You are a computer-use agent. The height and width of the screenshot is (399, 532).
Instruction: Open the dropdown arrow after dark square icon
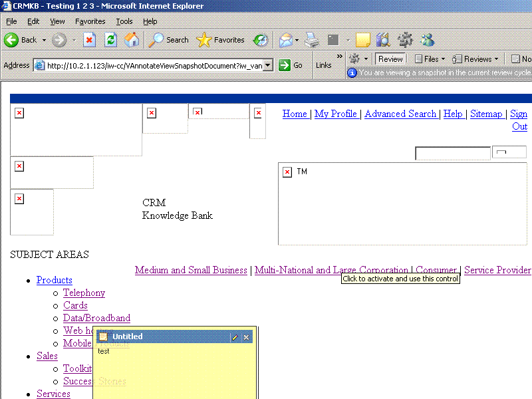348,40
